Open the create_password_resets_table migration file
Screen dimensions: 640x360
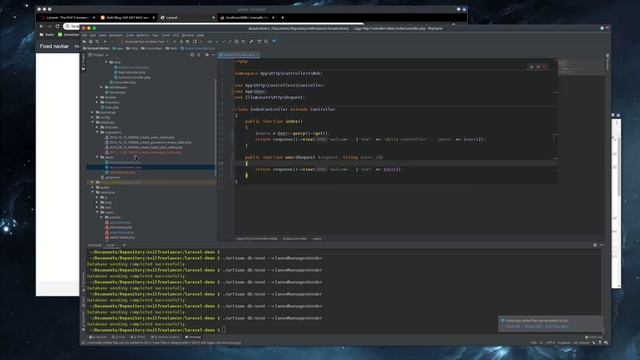coord(148,142)
